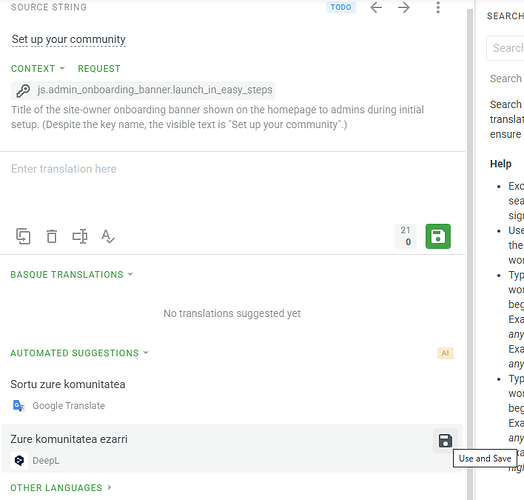524x500 pixels.
Task: Collapse the Basque Translations section
Action: pos(72,274)
